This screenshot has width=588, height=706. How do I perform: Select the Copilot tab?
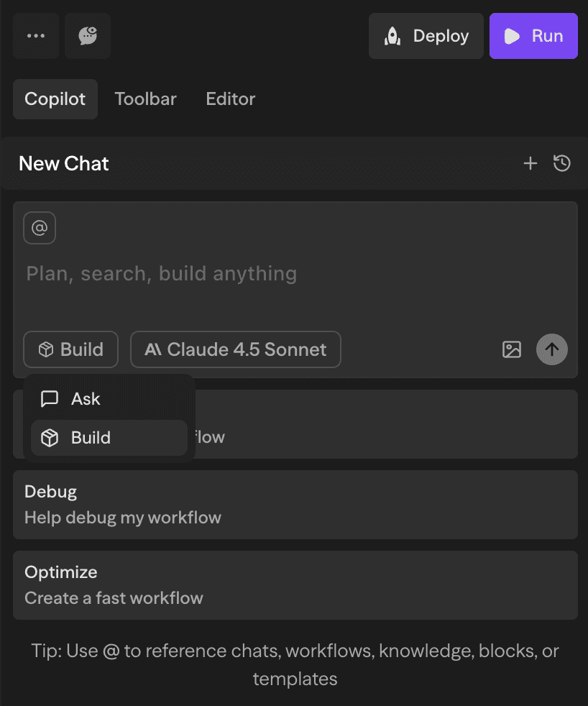[55, 99]
